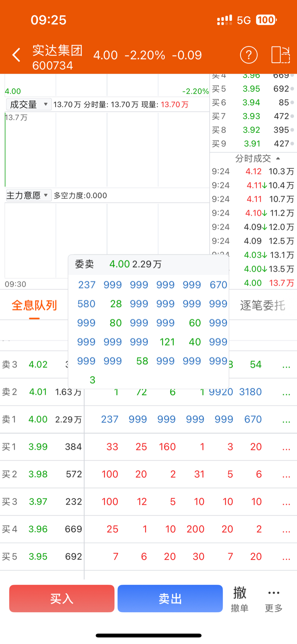
Task: Select 卖2 price 4.01 in queue
Action: click(x=38, y=392)
